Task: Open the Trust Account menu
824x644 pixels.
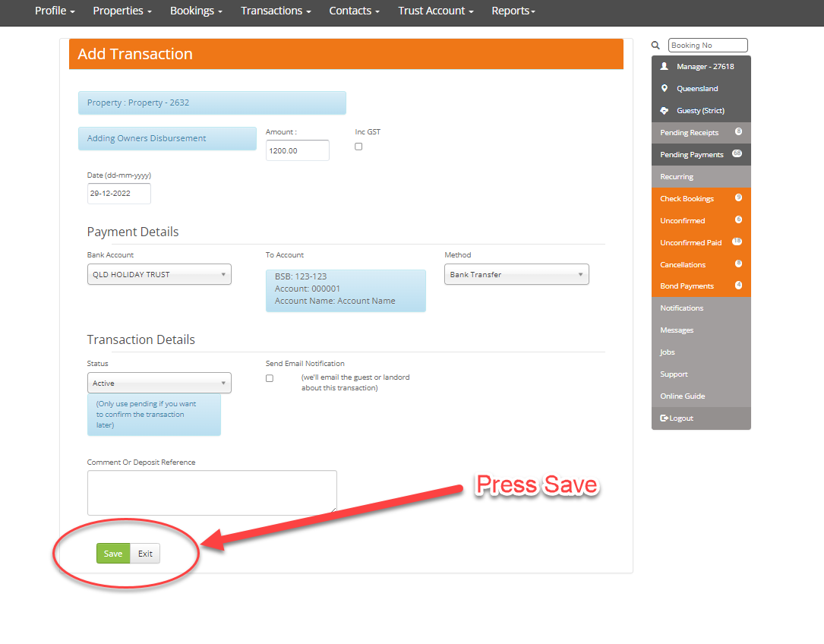Action: point(436,11)
